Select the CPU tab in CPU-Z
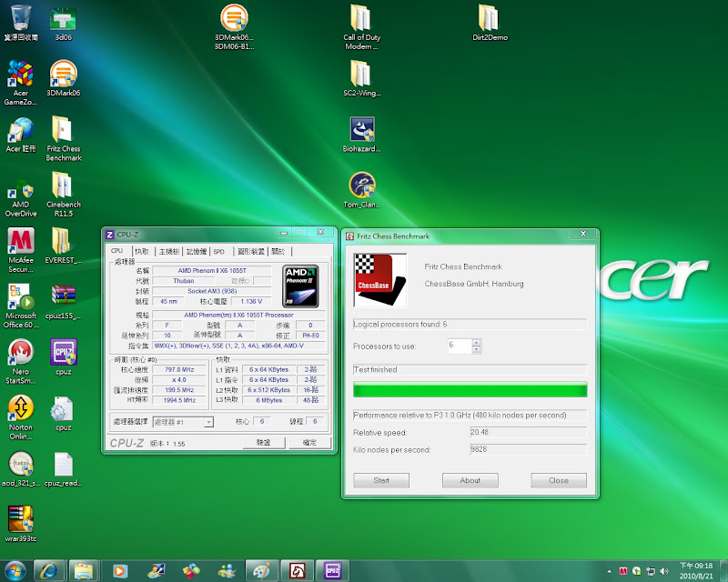Viewport: 728px width, 582px height. (x=117, y=251)
